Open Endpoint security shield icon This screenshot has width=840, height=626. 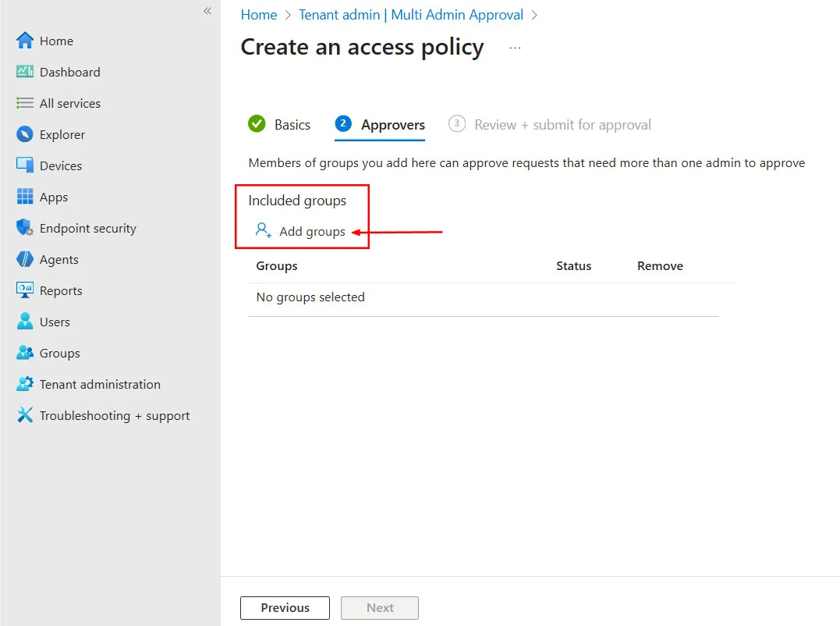(25, 228)
